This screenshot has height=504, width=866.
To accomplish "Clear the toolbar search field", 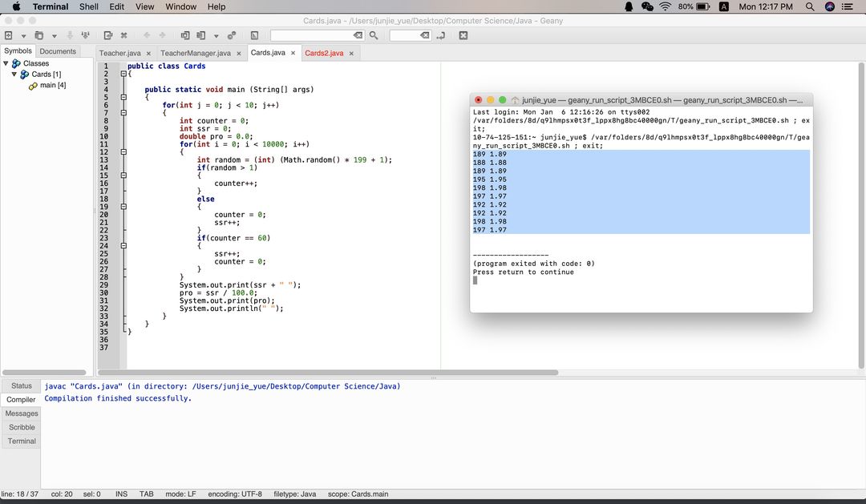I will click(x=358, y=35).
